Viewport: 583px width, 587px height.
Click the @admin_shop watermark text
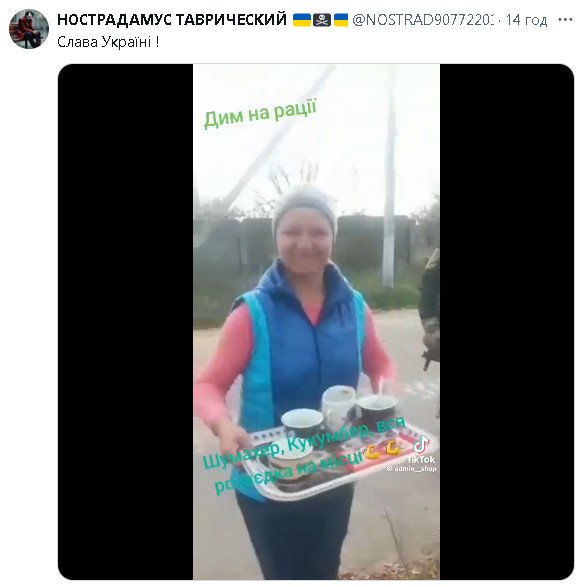[412, 469]
